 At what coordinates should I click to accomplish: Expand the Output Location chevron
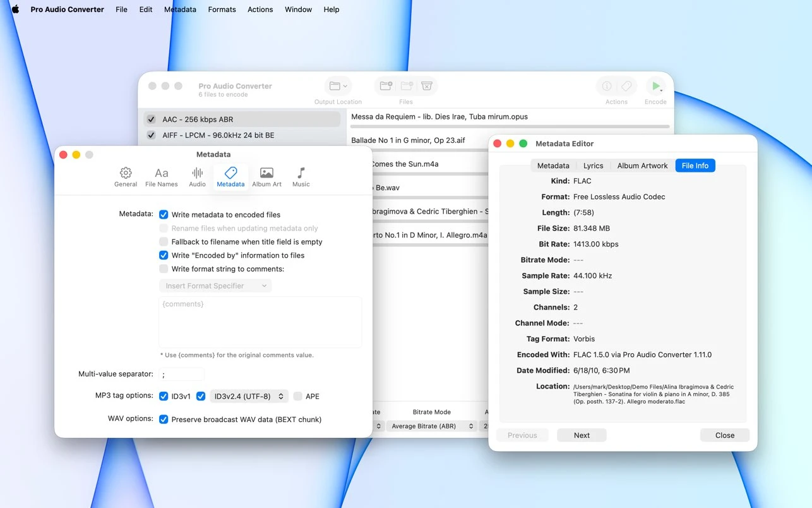(x=345, y=86)
